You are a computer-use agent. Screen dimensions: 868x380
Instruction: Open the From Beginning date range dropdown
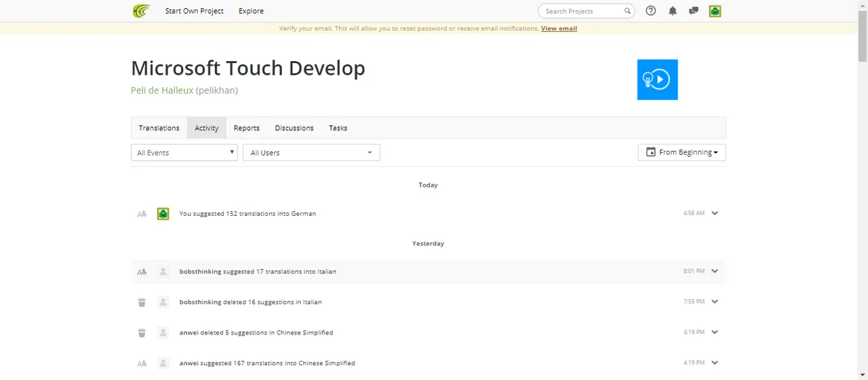(682, 152)
